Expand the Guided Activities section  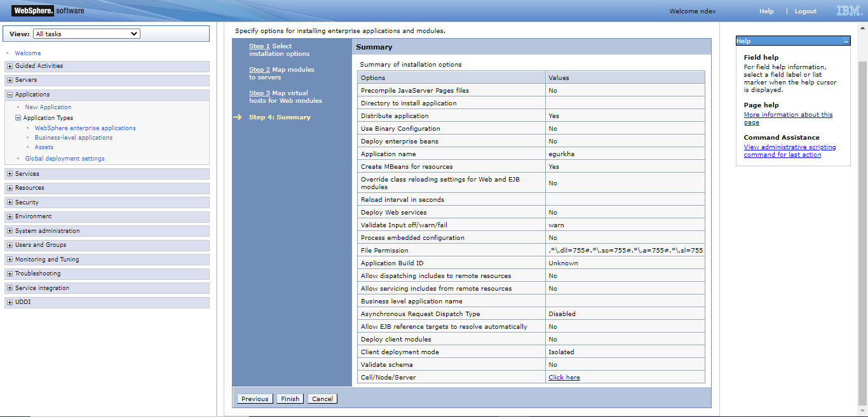coord(10,66)
